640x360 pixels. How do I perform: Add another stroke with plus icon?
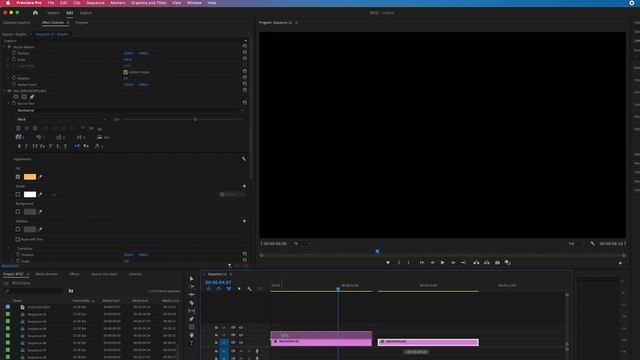pyautogui.click(x=244, y=186)
